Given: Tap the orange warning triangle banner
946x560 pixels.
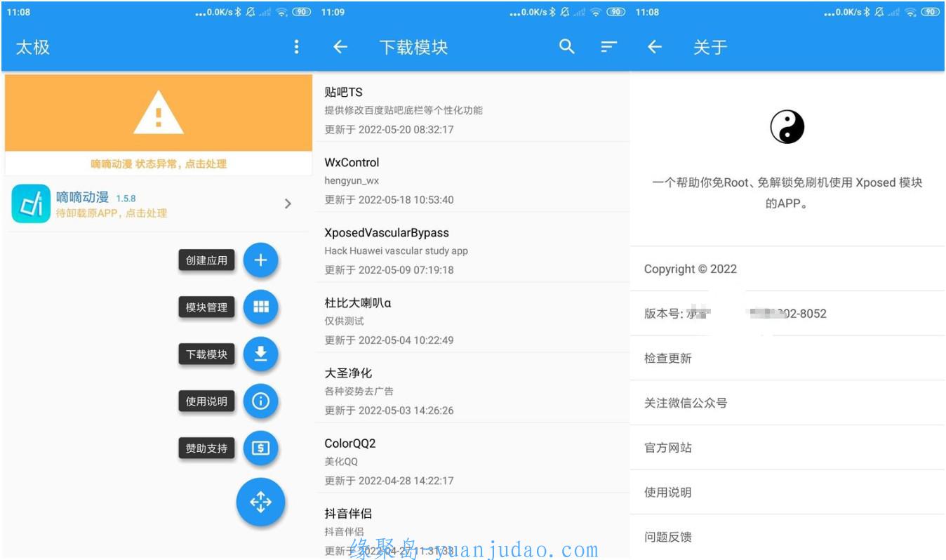Looking at the screenshot, I should tap(159, 113).
